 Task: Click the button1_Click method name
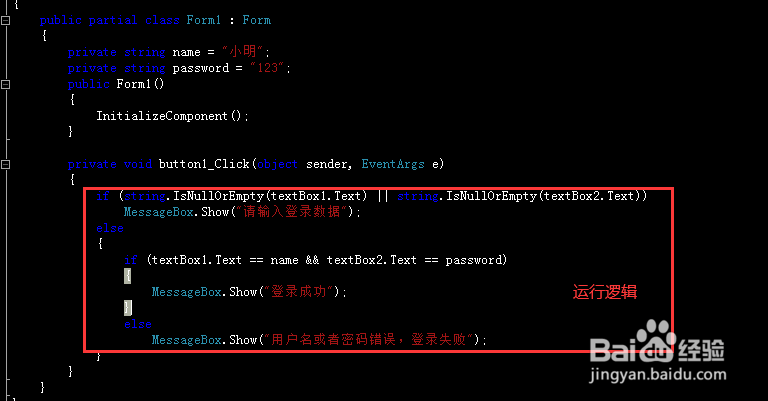(204, 164)
